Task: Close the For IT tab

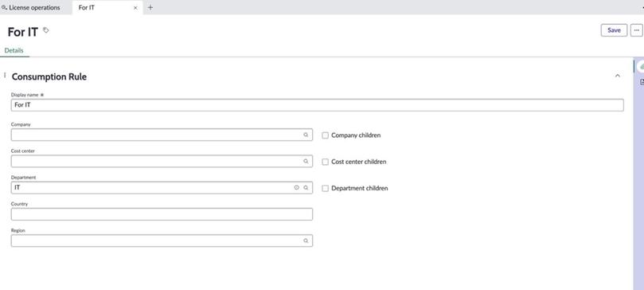Action: [135, 8]
